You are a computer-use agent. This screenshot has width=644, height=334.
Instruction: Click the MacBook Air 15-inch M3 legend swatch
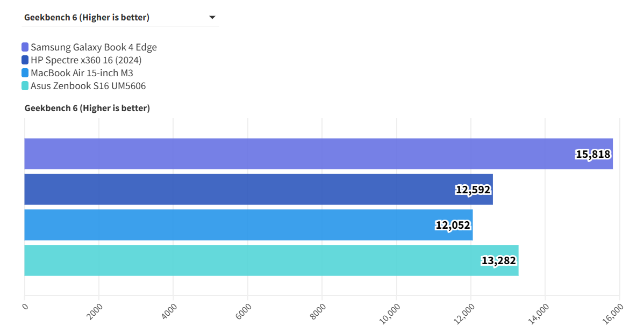[x=25, y=73]
